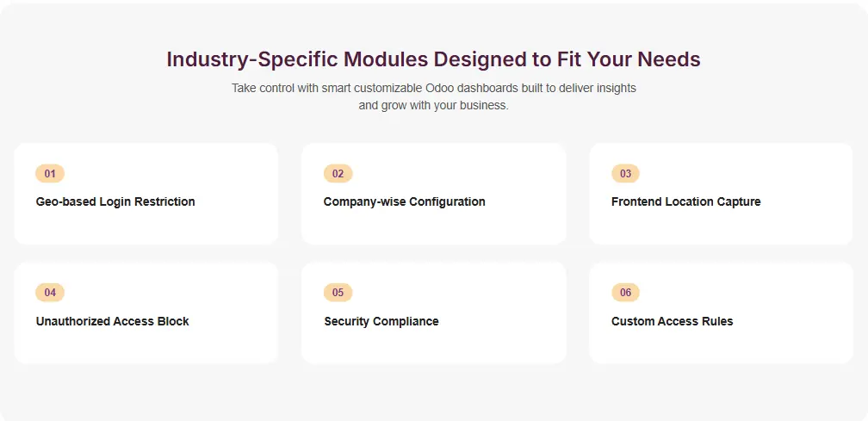
Task: Open the third card about location capture
Action: click(x=721, y=224)
